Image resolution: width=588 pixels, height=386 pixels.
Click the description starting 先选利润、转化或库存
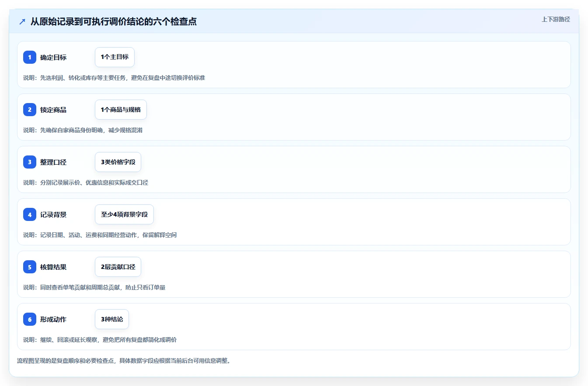click(114, 78)
